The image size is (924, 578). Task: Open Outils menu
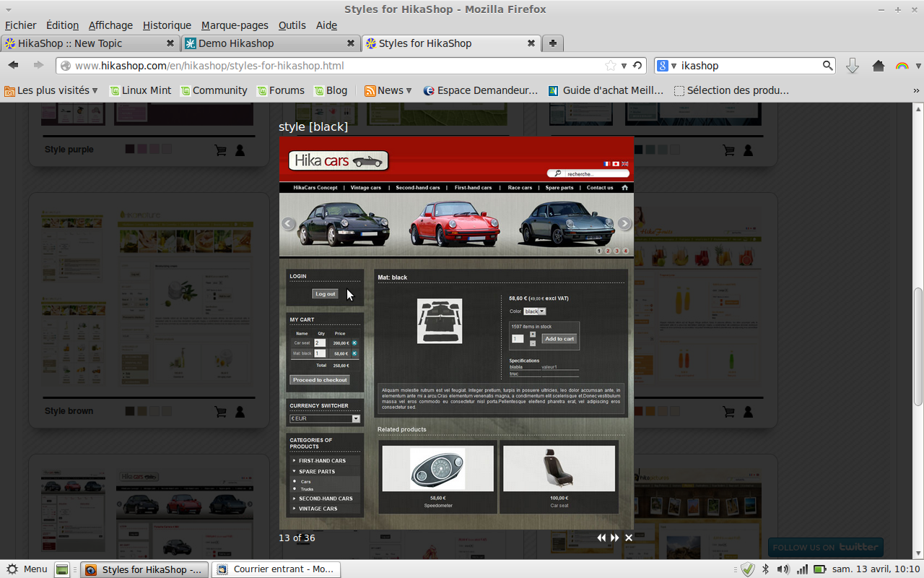click(x=292, y=25)
